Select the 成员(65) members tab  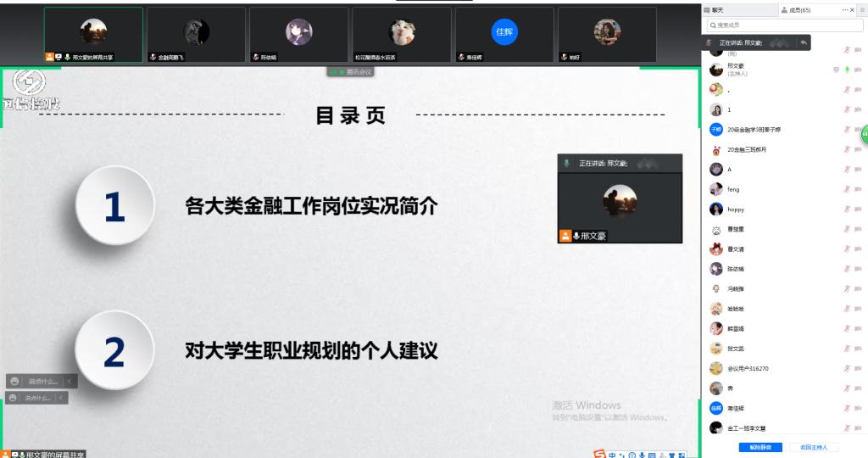click(x=800, y=9)
